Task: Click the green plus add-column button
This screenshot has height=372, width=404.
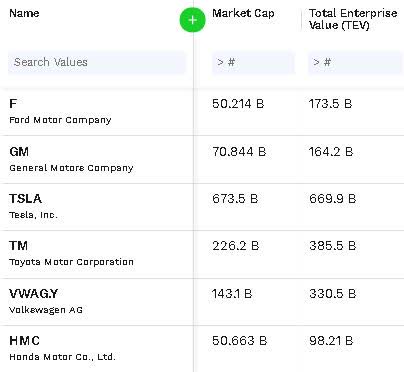Action: [x=193, y=20]
